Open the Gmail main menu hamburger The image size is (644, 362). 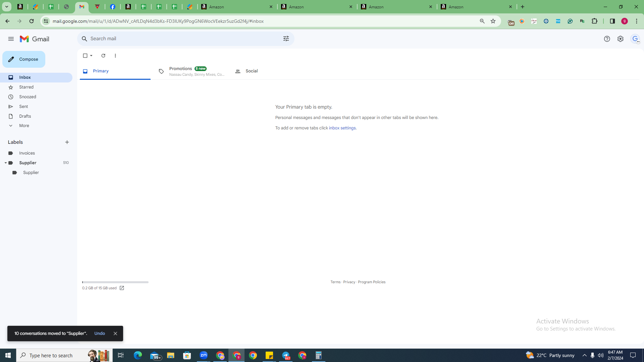tap(11, 39)
